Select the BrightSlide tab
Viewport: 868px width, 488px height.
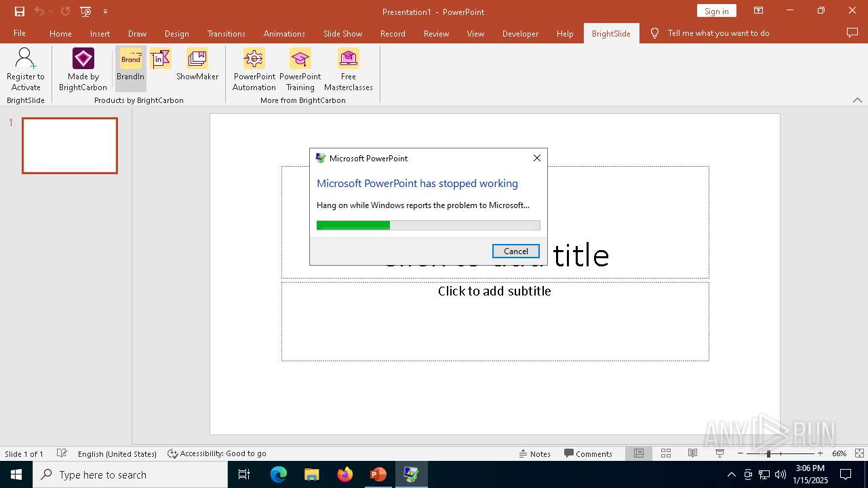coord(611,33)
